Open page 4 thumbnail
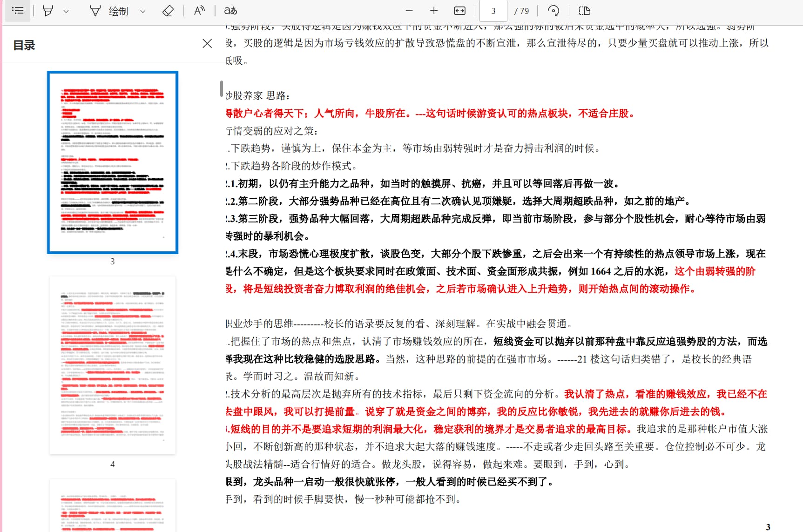Screen dimensions: 803x532 pos(112,365)
